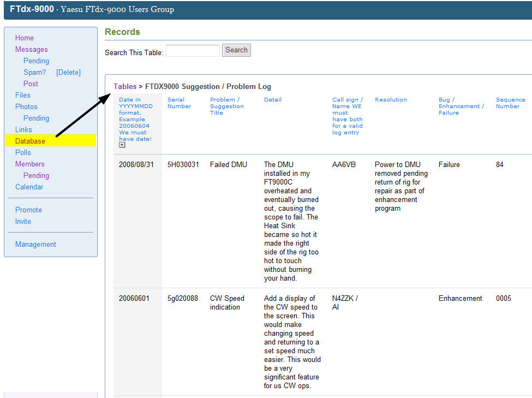This screenshot has height=398, width=532.
Task: Select sequence number 84
Action: tap(499, 165)
